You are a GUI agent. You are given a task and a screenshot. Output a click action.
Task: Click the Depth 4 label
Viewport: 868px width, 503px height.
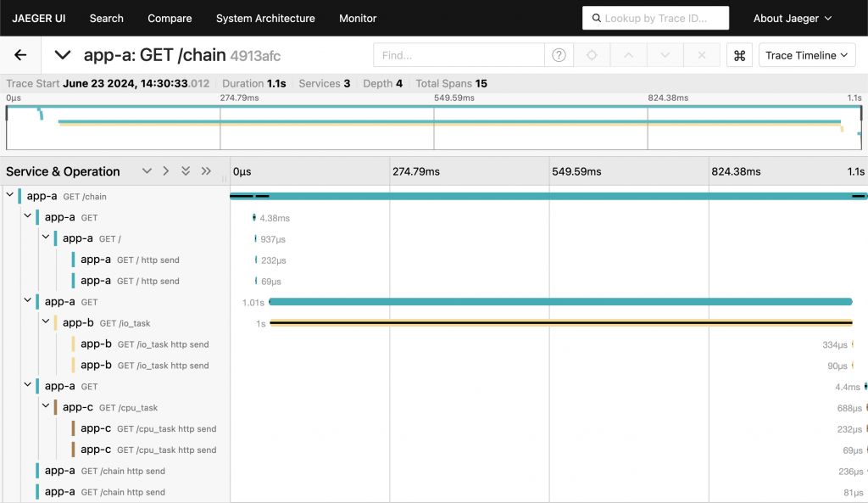tap(382, 84)
